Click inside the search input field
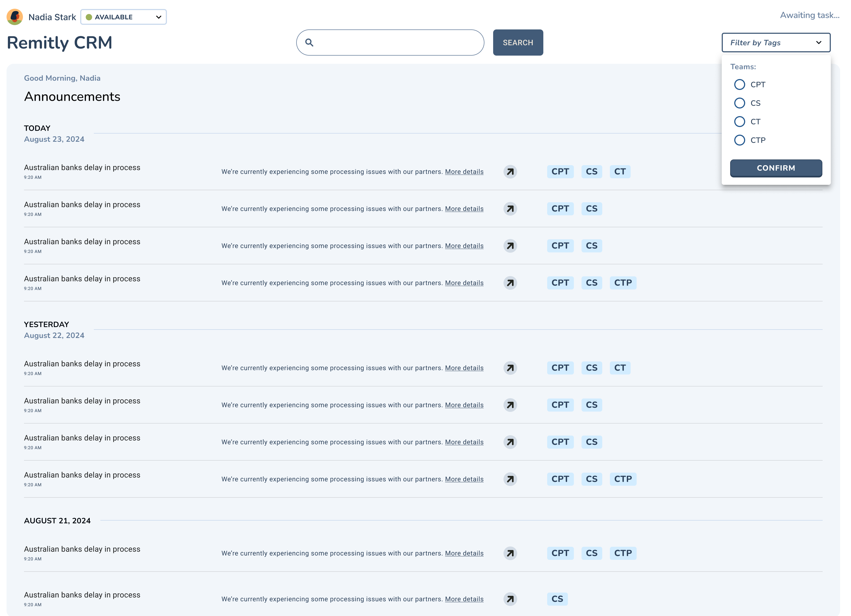The width and height of the screenshot is (851, 616). [390, 43]
